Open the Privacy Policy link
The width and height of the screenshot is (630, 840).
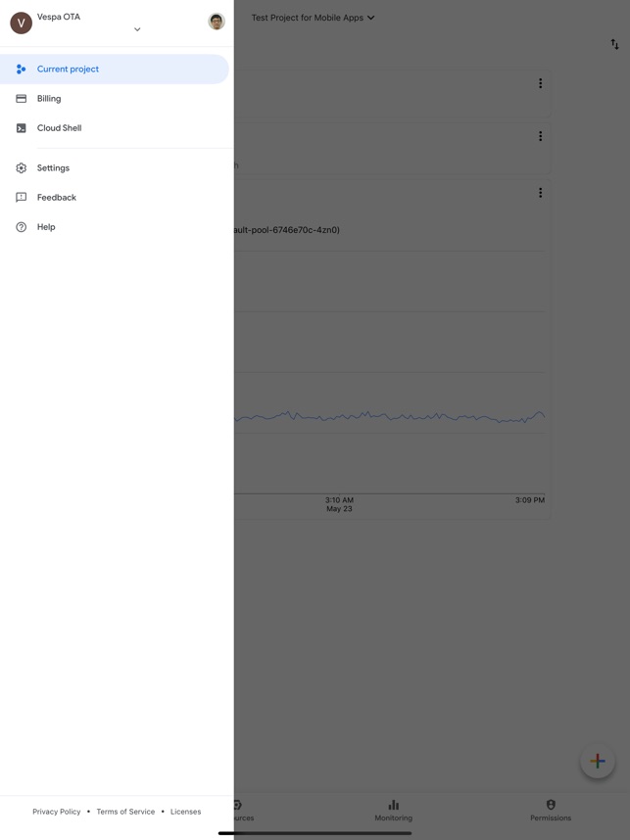[x=57, y=812]
